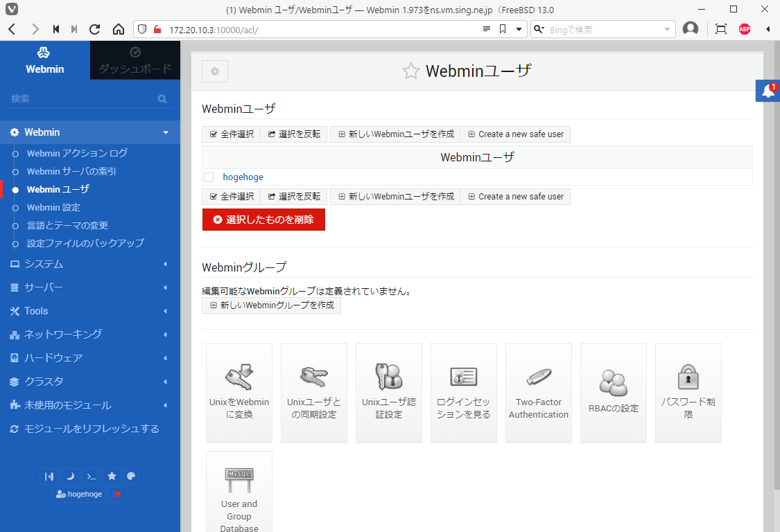The width and height of the screenshot is (780, 532).
Task: Click the upper 全件選択 button
Action: click(x=232, y=134)
